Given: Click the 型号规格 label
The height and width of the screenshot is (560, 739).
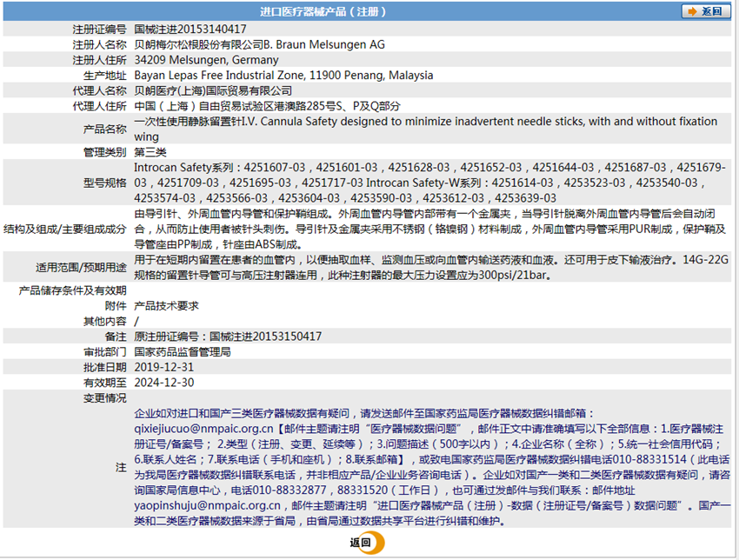Looking at the screenshot, I should click(105, 183).
